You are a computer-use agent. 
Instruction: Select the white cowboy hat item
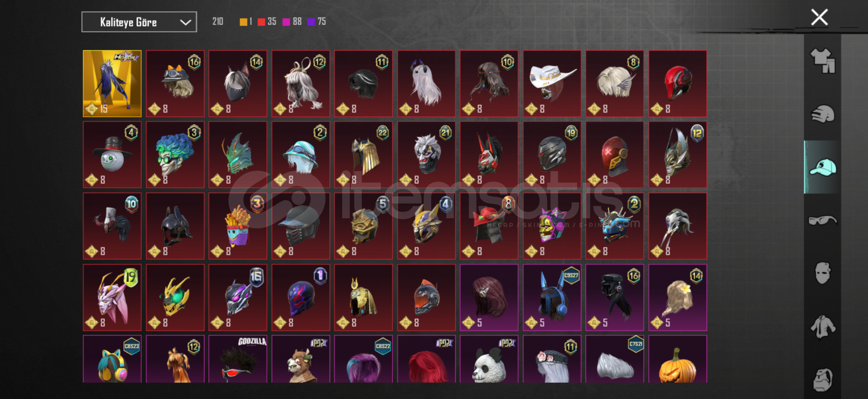point(552,83)
